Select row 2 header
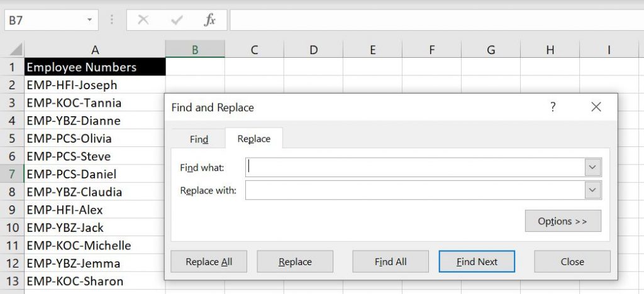The width and height of the screenshot is (644, 294). click(12, 85)
